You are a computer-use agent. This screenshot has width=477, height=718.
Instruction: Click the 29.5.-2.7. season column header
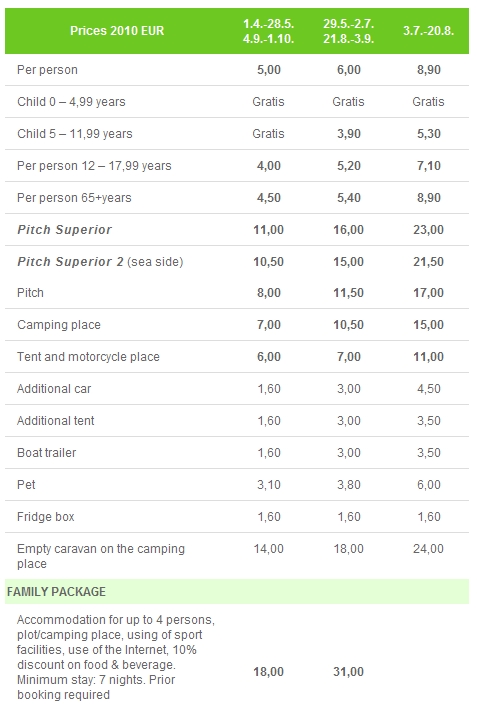click(x=349, y=31)
